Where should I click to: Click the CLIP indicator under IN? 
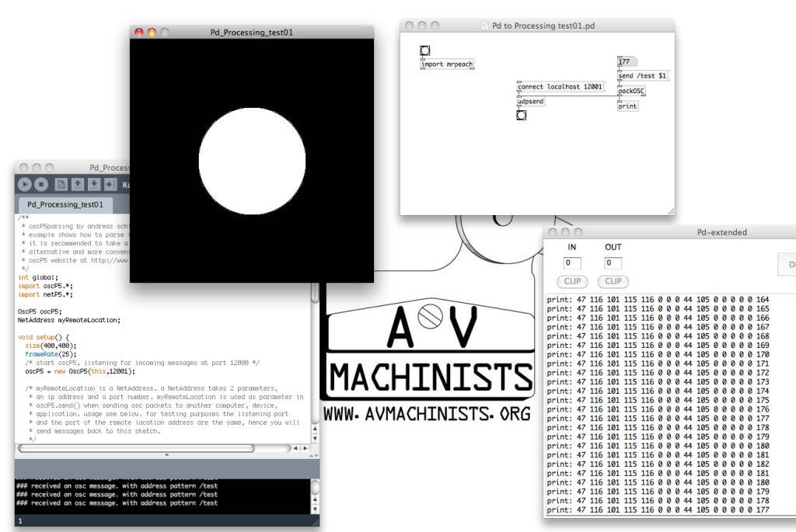[572, 281]
